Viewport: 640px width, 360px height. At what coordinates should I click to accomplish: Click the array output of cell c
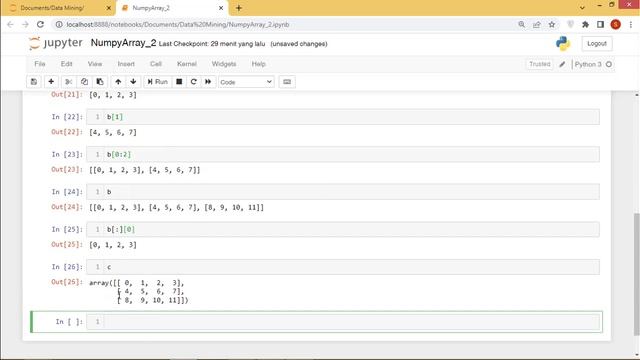tap(139, 291)
